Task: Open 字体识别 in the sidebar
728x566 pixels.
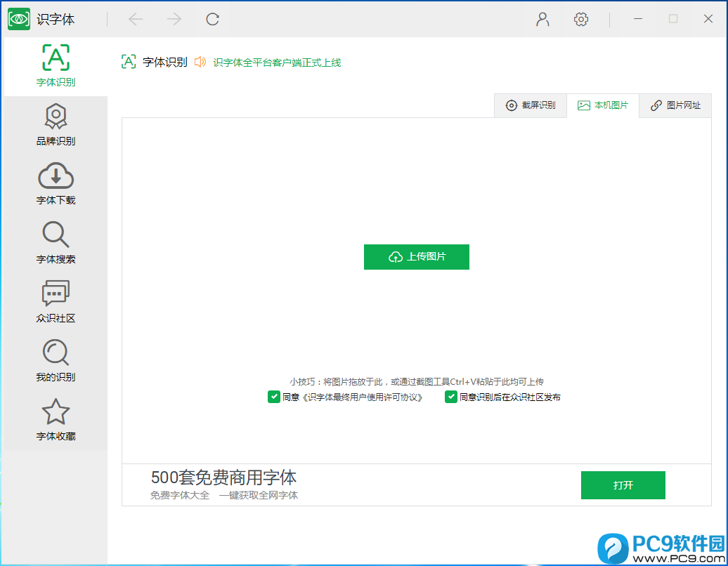Action: (x=56, y=66)
